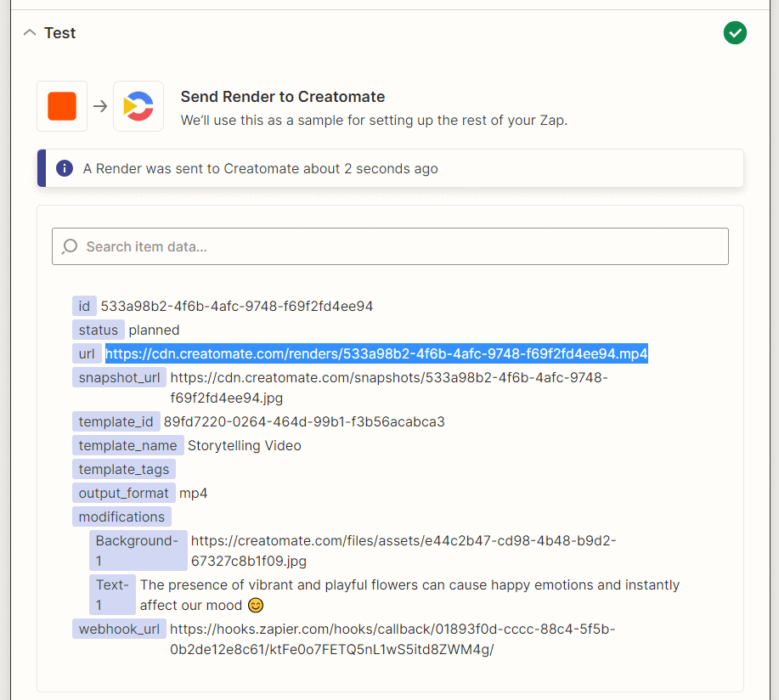Click the orange trigger app icon
The height and width of the screenshot is (700, 779).
[x=62, y=106]
